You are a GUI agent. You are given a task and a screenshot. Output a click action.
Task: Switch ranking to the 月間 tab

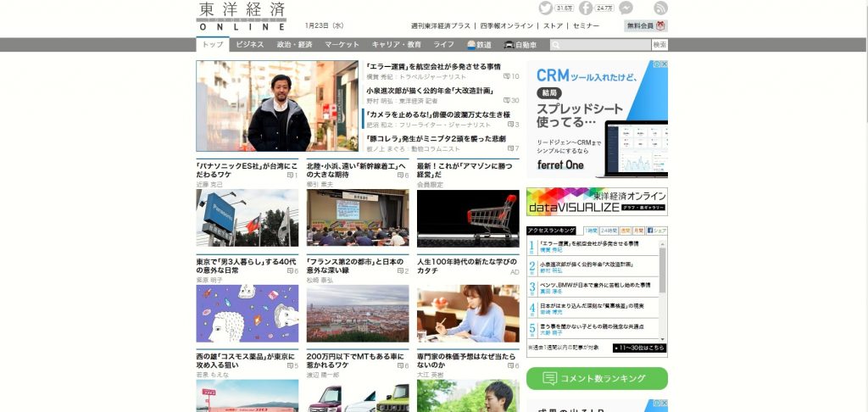638,231
